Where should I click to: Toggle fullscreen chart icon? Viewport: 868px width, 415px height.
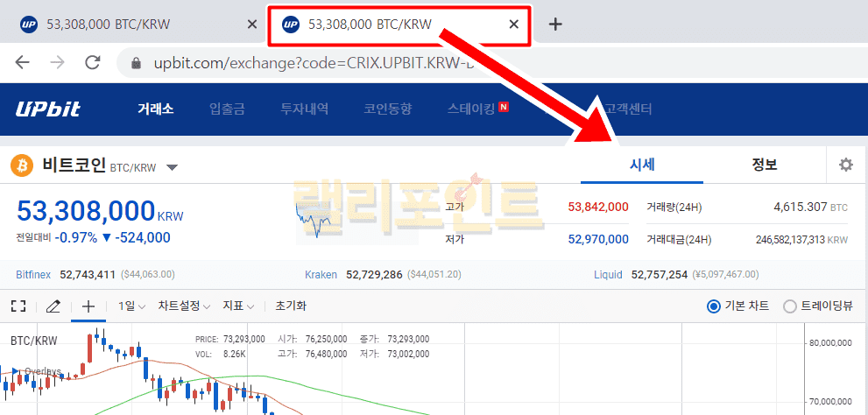click(x=18, y=306)
